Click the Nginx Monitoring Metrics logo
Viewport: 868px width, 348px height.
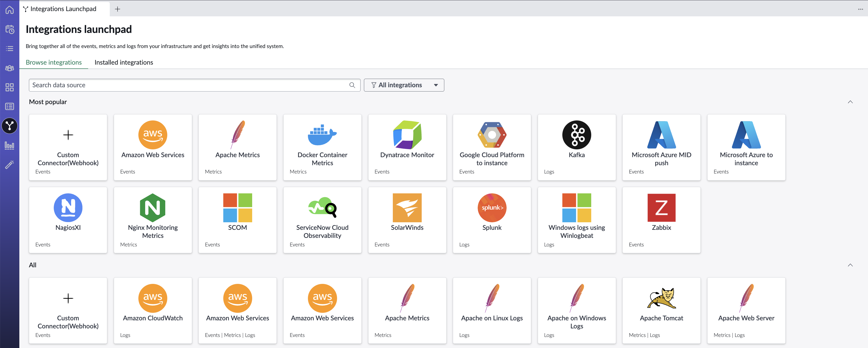[x=153, y=208]
